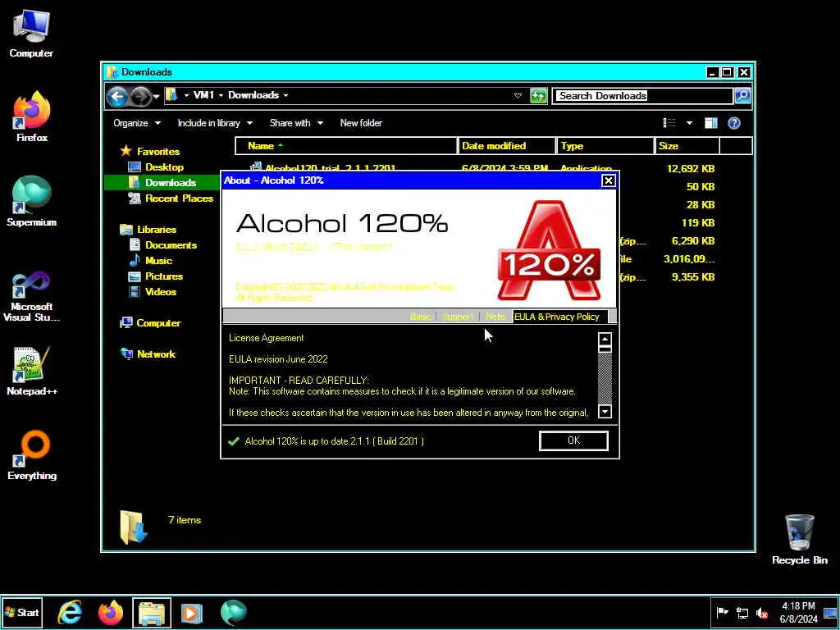The width and height of the screenshot is (840, 630).
Task: Switch to the Basic tab in About dialog
Action: tap(420, 317)
